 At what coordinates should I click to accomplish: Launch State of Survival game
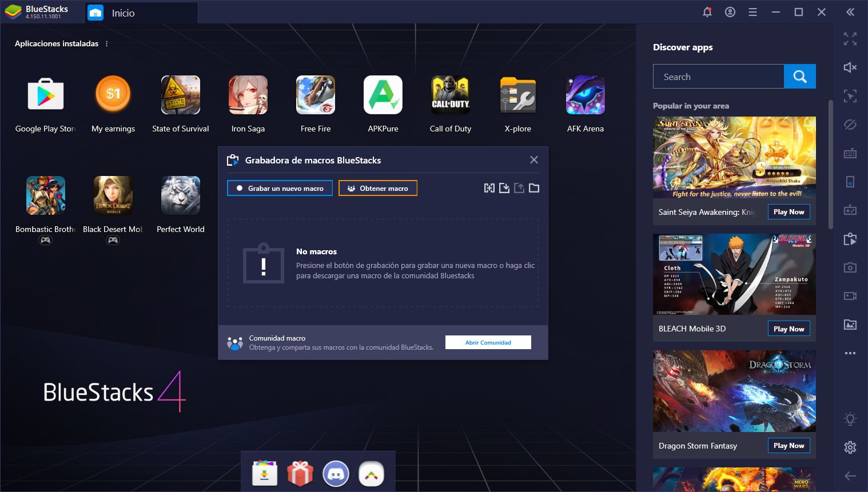(x=181, y=95)
